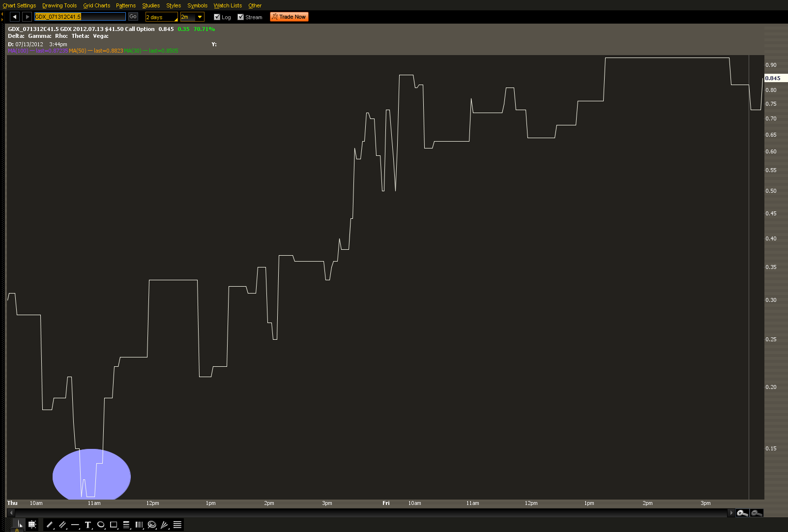788x532 pixels.
Task: Select the parallel channel lines tool
Action: (x=62, y=525)
